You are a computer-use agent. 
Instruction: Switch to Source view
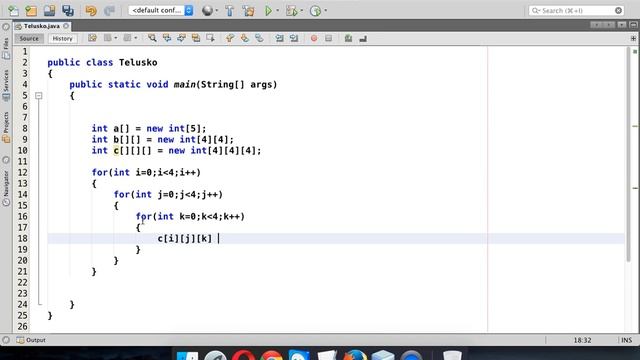(29, 38)
